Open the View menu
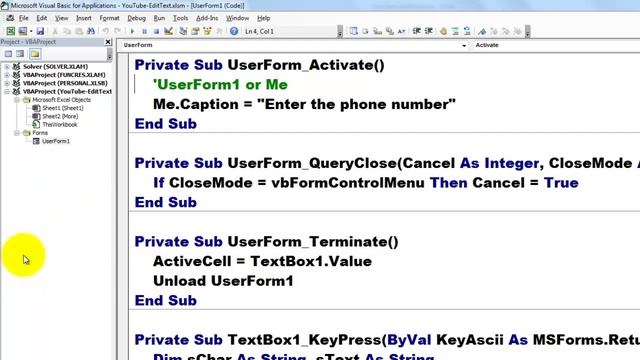The height and width of the screenshot is (360, 640). 62,18
